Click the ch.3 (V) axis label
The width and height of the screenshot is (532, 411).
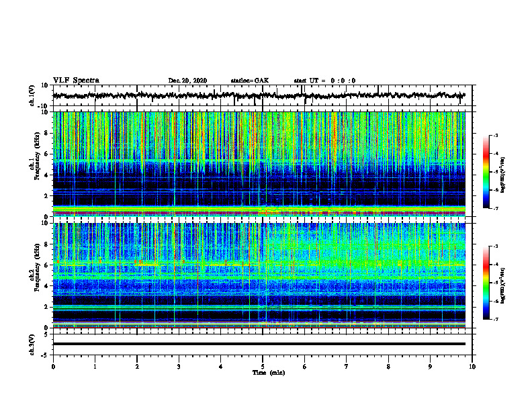click(32, 345)
